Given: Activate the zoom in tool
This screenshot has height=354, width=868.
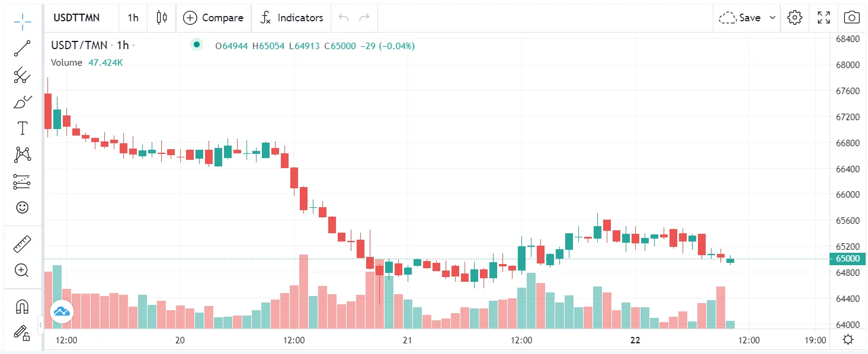Looking at the screenshot, I should pos(22,271).
